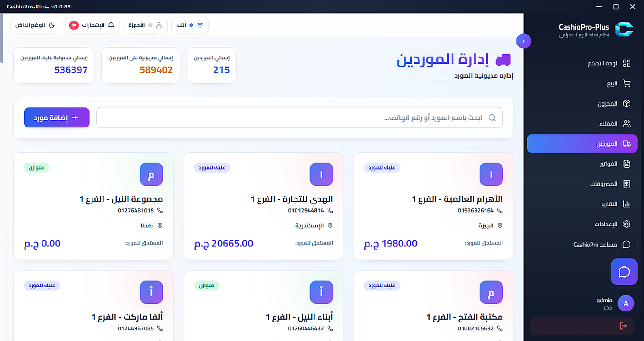Click the المصروفات expenses receipt icon
Viewport: 644px width, 341px height.
[627, 184]
